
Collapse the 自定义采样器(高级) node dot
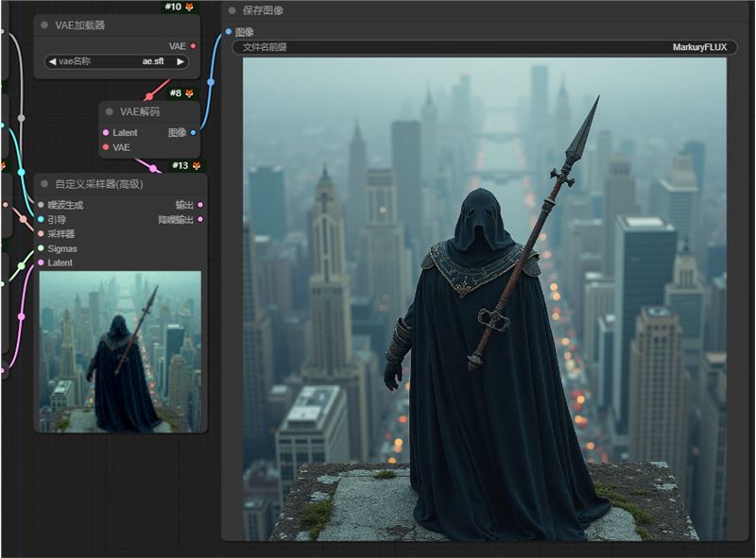pos(43,184)
